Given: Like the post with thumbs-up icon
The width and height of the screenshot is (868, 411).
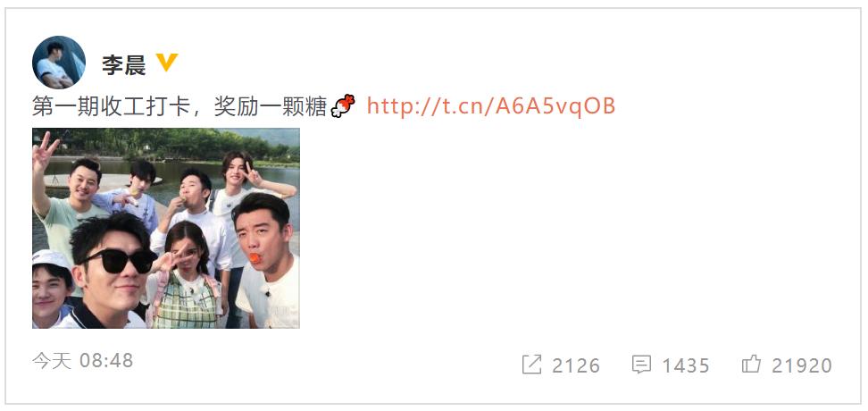Looking at the screenshot, I should point(751,364).
